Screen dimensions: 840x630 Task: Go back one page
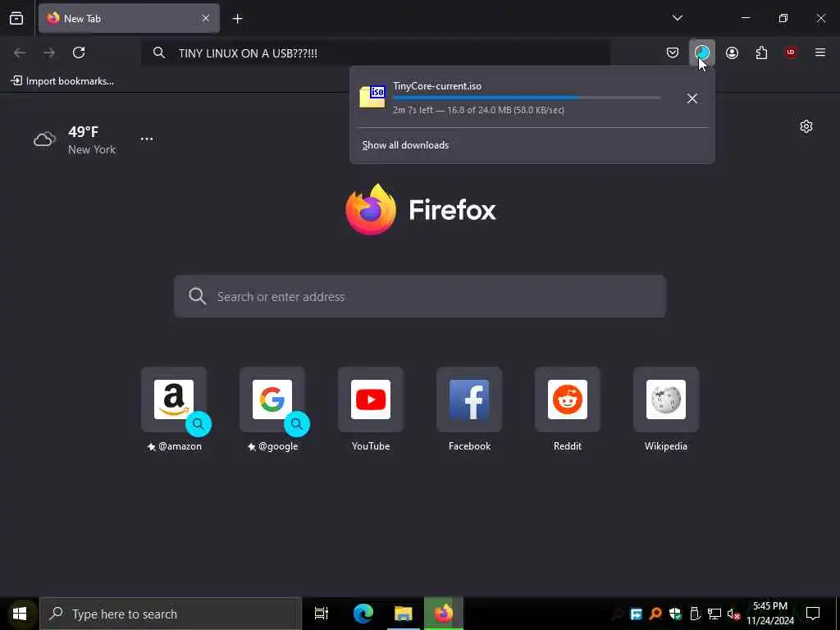click(x=20, y=52)
